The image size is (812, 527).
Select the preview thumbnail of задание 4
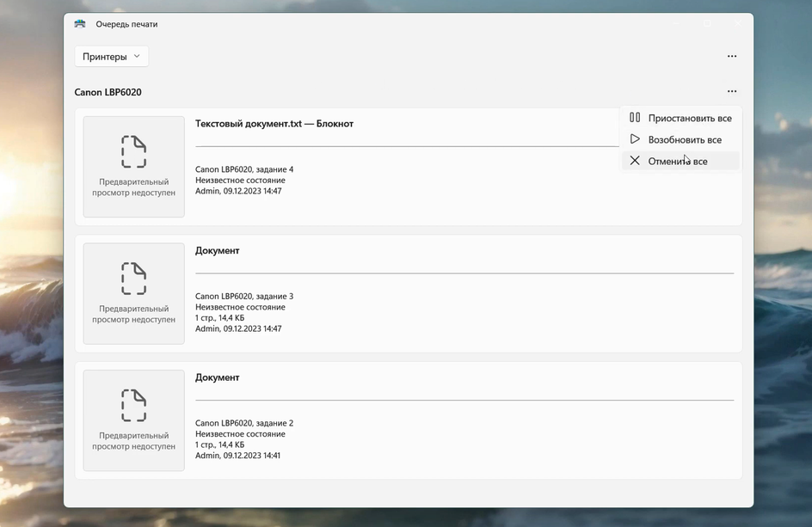[x=133, y=167]
